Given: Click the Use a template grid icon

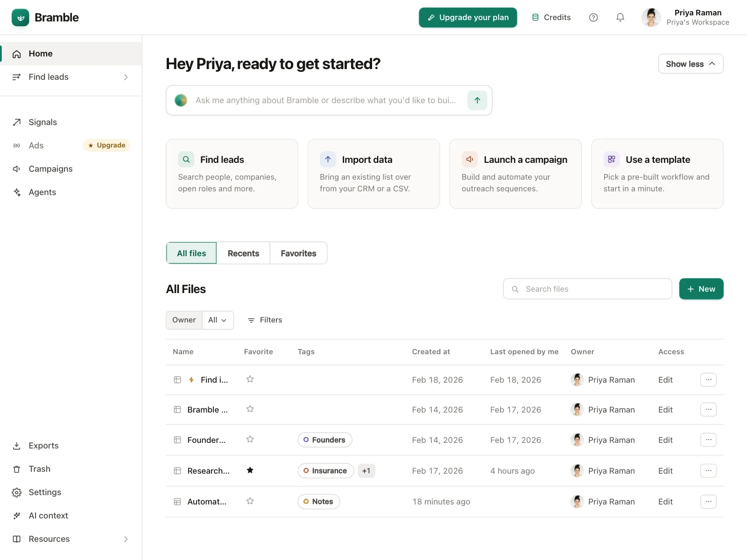Looking at the screenshot, I should [612, 159].
